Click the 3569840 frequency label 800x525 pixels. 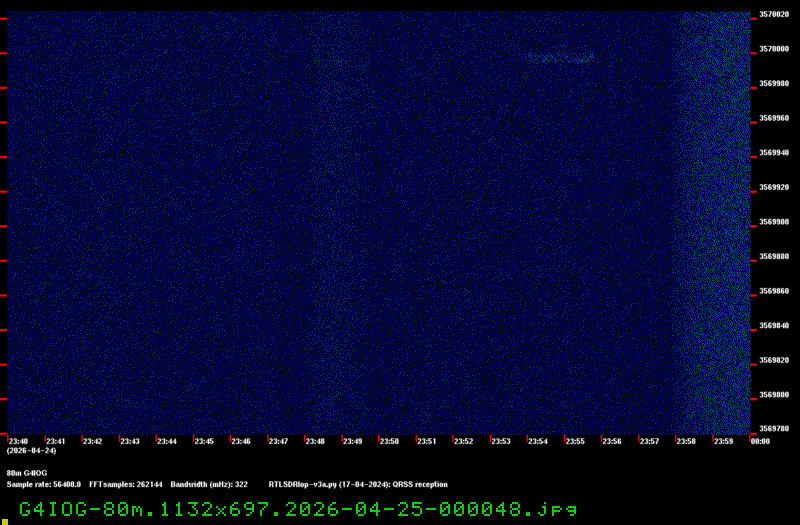tap(774, 326)
